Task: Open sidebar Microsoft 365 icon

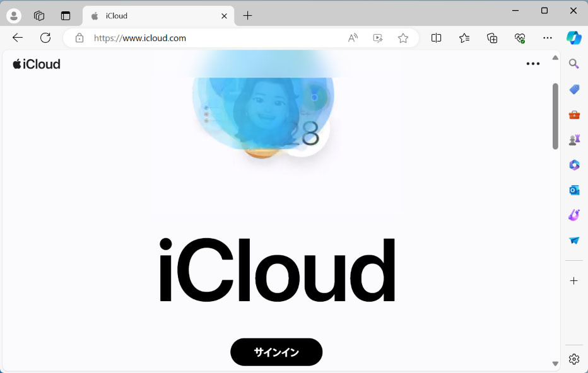Action: click(574, 165)
